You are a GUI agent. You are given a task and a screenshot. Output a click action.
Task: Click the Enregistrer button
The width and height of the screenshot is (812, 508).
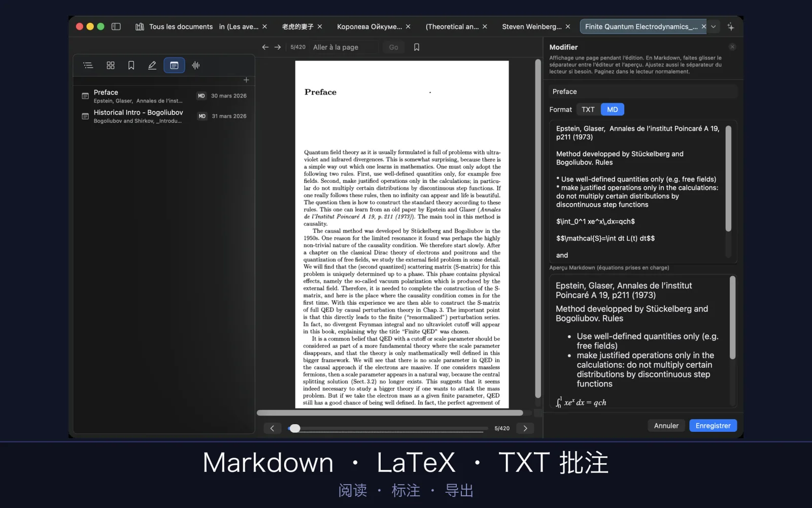click(713, 426)
